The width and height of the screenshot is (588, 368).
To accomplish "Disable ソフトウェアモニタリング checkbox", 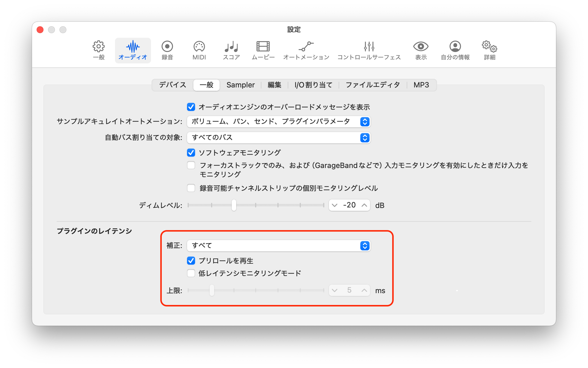I will coord(191,153).
